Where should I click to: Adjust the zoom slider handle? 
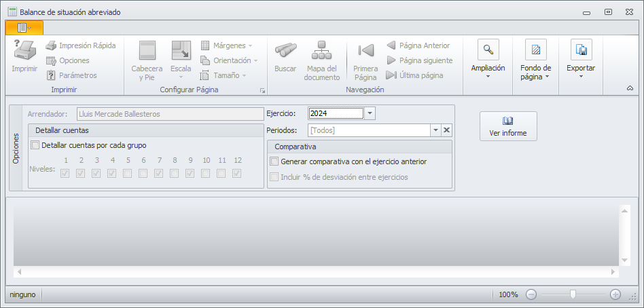[573, 294]
